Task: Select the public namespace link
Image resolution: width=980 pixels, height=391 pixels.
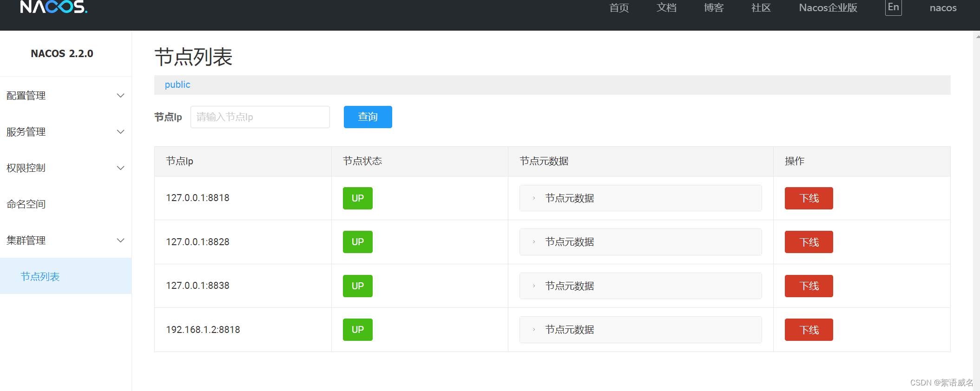Action: coord(178,85)
